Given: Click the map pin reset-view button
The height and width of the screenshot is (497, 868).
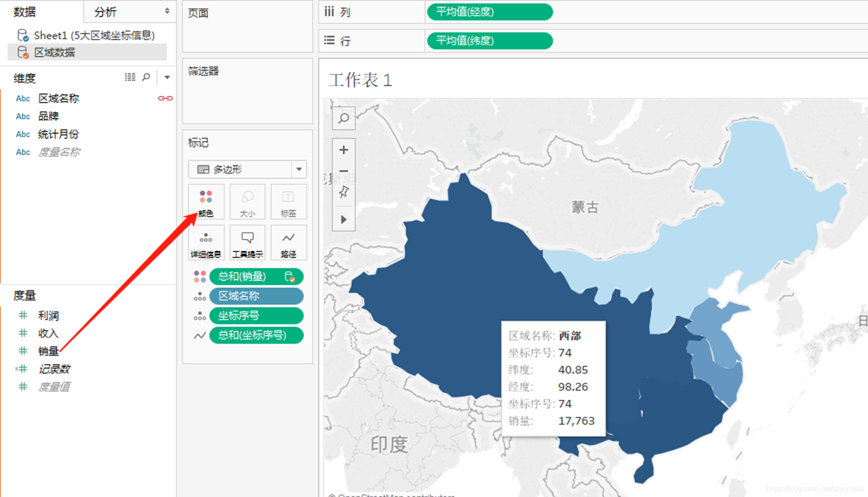Looking at the screenshot, I should click(344, 192).
